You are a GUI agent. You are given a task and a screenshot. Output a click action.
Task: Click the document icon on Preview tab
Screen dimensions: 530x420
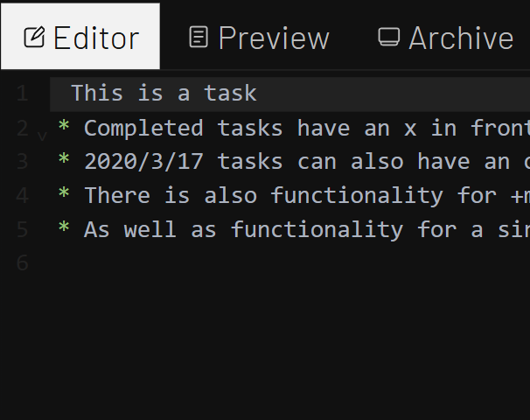(199, 38)
